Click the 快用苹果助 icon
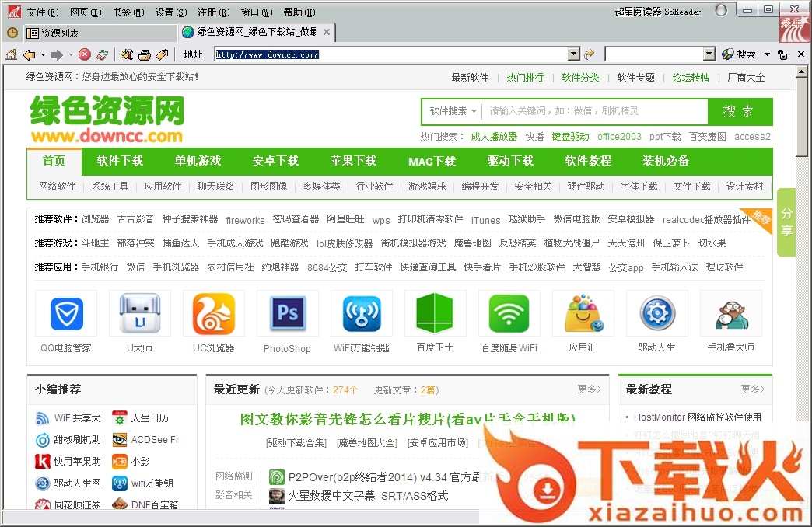The height and width of the screenshot is (527, 812). 43,461
